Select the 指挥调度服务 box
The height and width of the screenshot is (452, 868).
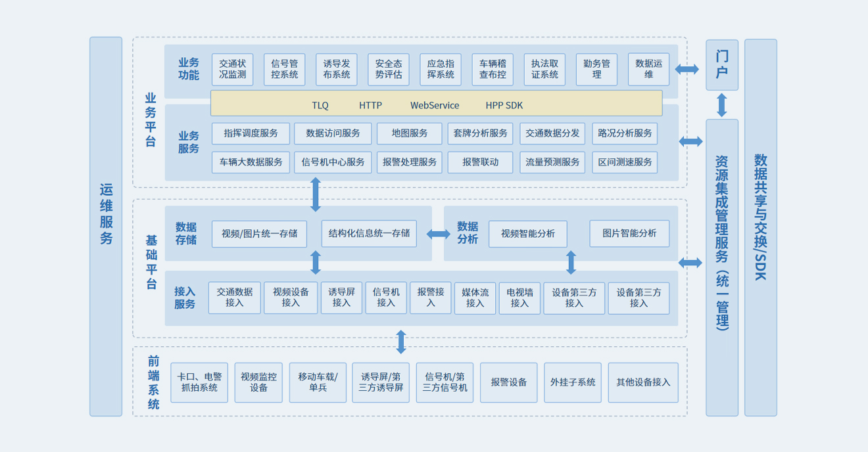point(251,133)
